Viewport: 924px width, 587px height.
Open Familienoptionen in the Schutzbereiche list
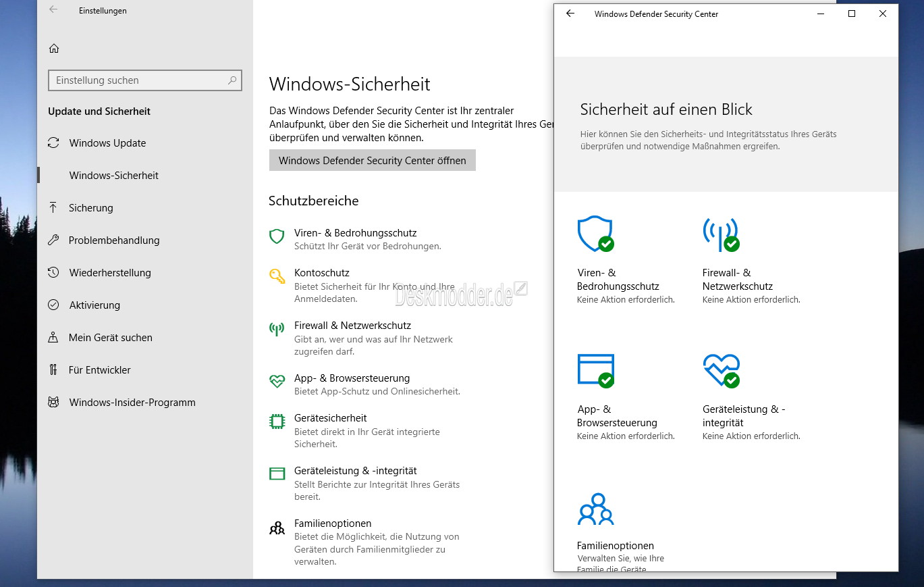(x=333, y=524)
